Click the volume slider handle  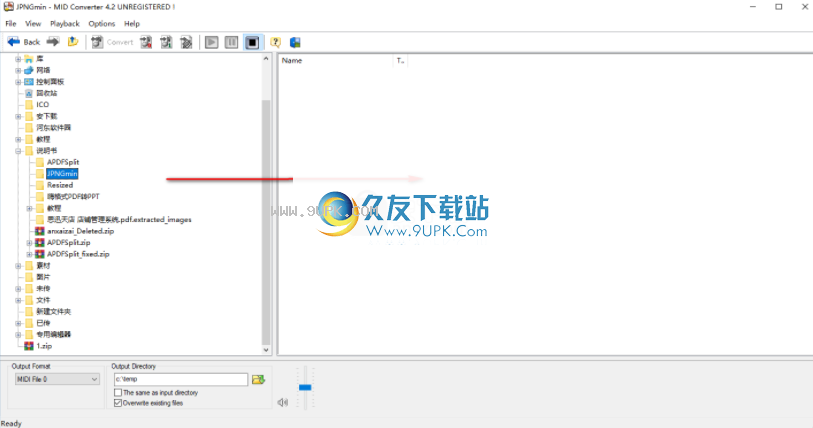(305, 387)
